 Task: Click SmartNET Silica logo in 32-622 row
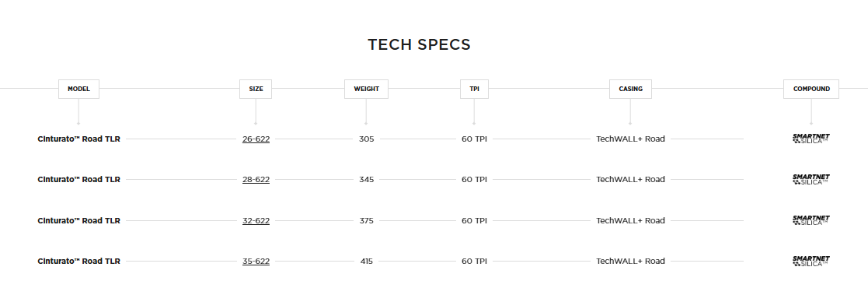811,220
